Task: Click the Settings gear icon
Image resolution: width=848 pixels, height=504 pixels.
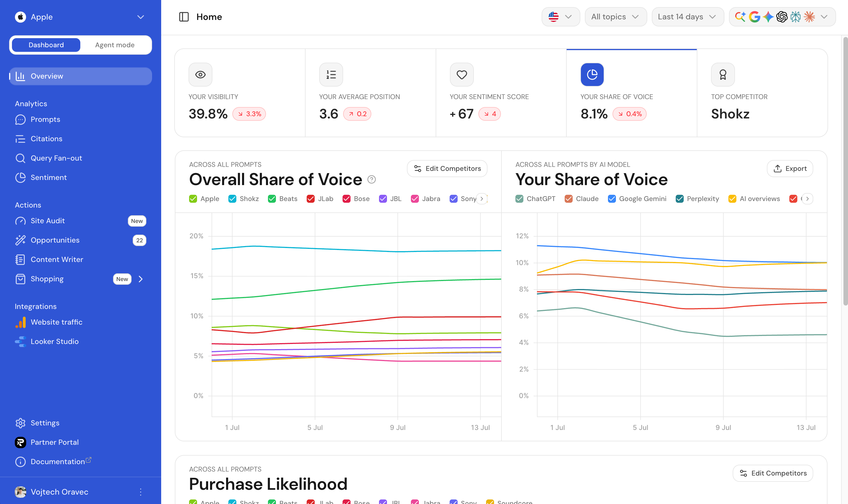Action: [x=21, y=423]
